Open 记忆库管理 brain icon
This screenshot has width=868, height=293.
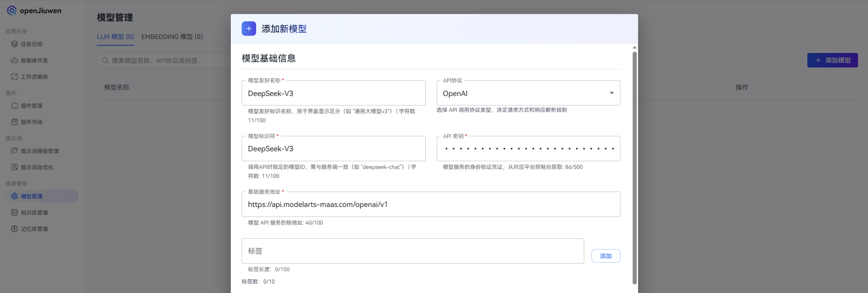coord(14,229)
